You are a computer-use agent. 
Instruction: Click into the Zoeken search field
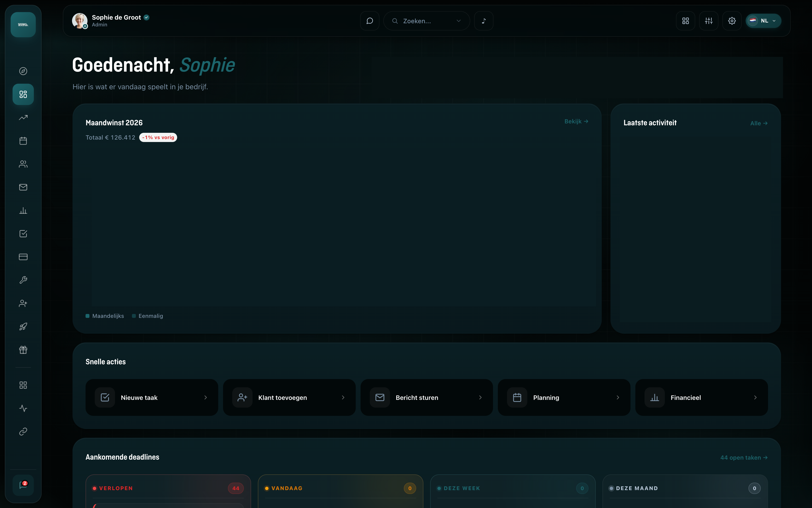427,21
